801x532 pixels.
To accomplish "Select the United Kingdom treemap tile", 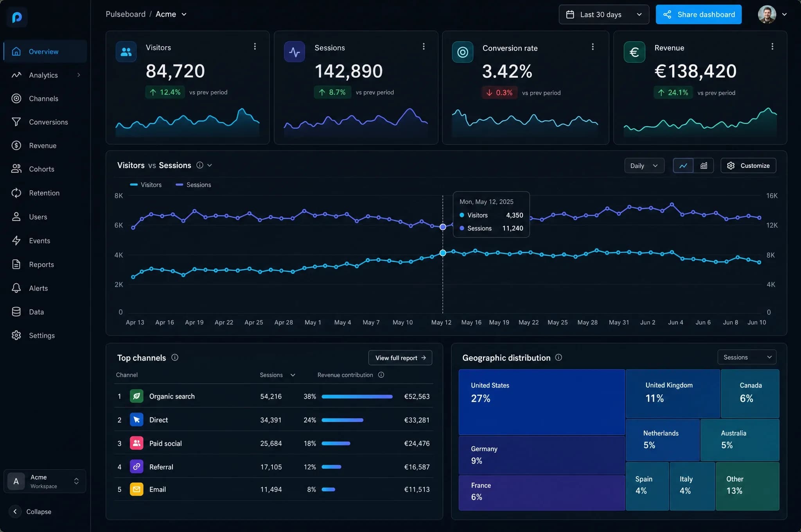I will [673, 394].
